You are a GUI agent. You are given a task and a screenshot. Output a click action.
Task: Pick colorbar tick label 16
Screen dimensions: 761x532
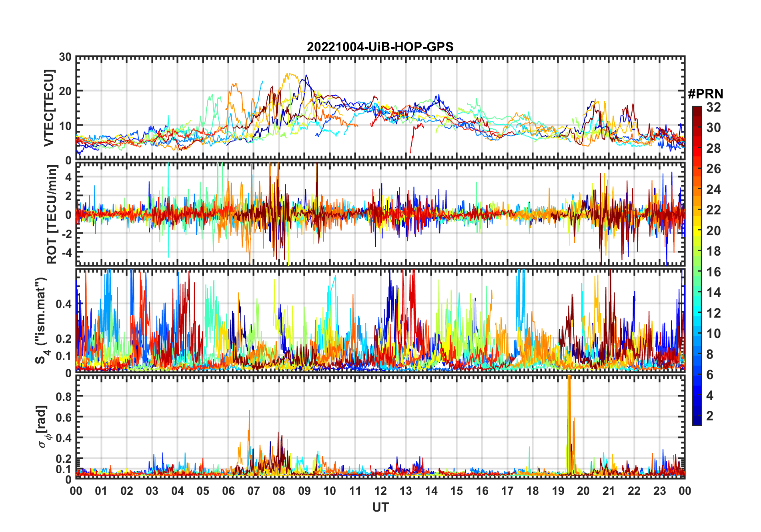click(713, 272)
